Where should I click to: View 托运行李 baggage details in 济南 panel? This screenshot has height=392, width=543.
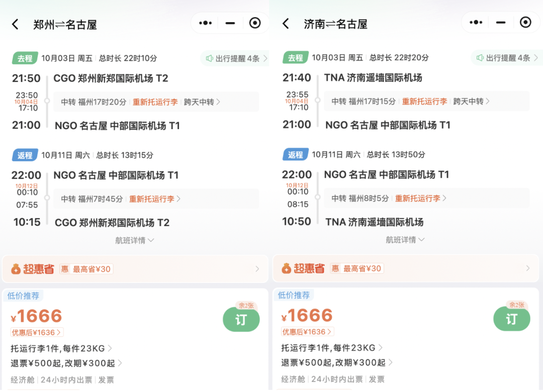(x=331, y=348)
